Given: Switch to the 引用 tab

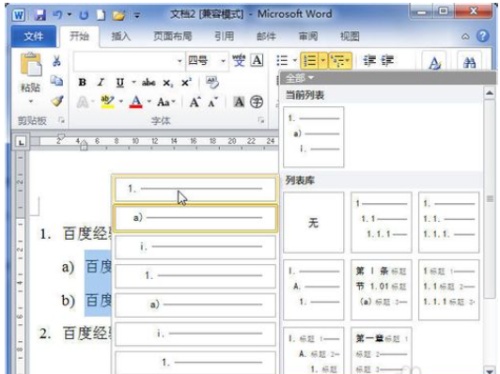Looking at the screenshot, I should coord(224,36).
